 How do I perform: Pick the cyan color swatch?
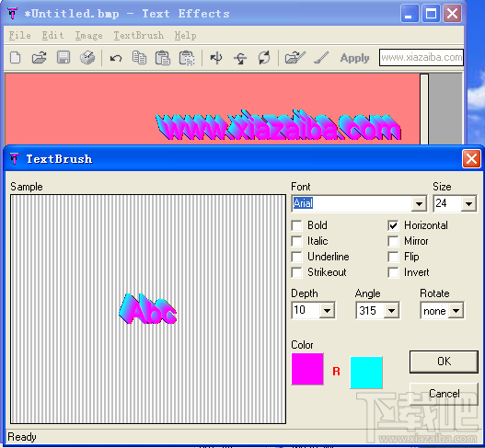tap(366, 373)
